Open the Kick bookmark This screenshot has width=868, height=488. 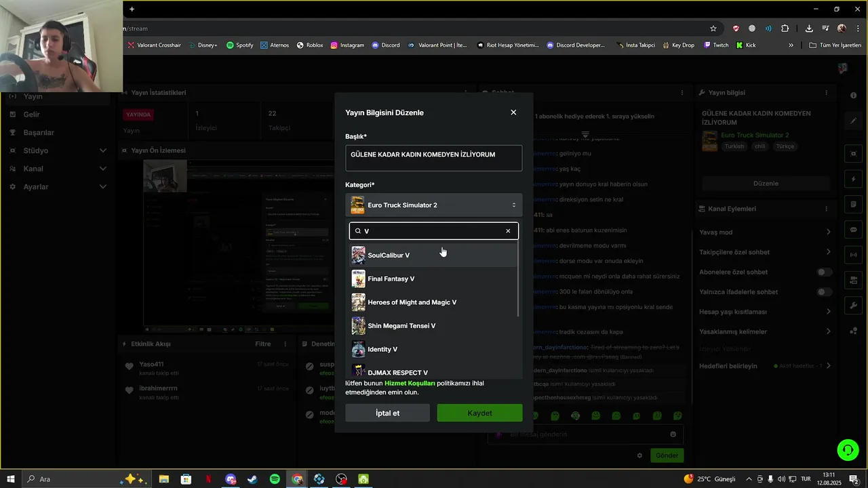pos(745,45)
